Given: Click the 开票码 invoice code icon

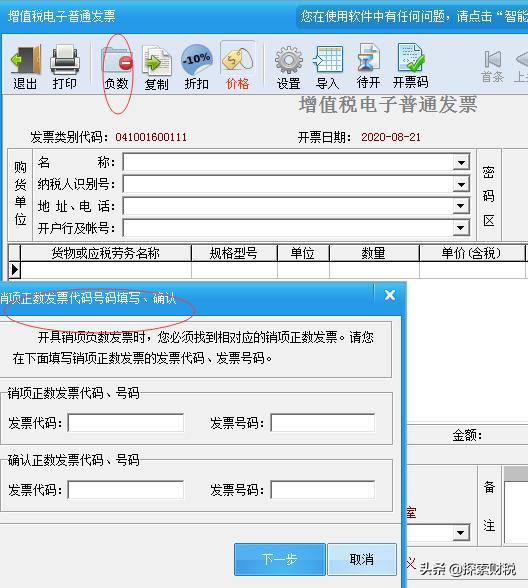Looking at the screenshot, I should [411, 67].
